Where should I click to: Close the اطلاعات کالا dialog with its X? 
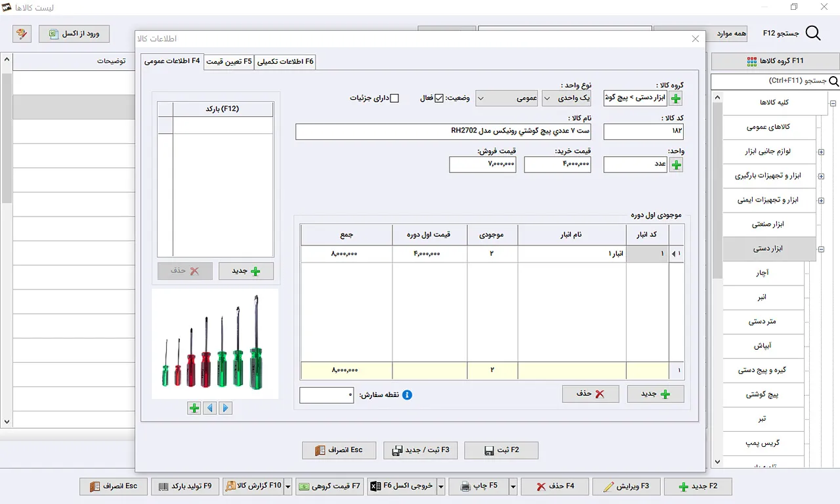pos(696,39)
